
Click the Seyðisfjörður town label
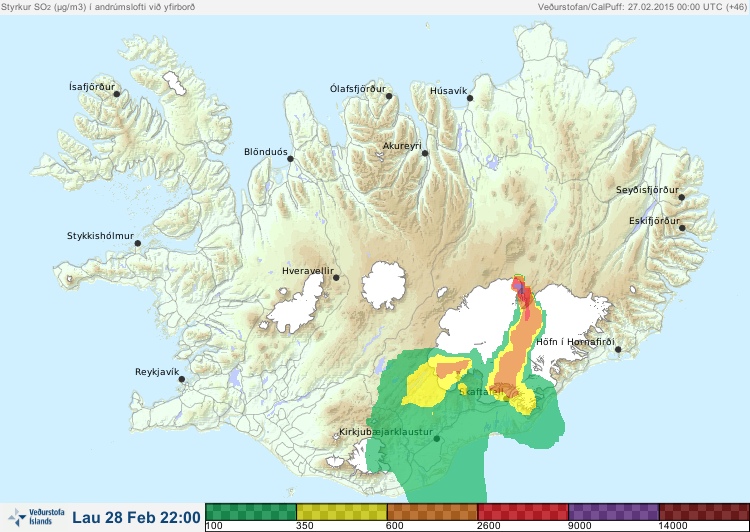647,190
